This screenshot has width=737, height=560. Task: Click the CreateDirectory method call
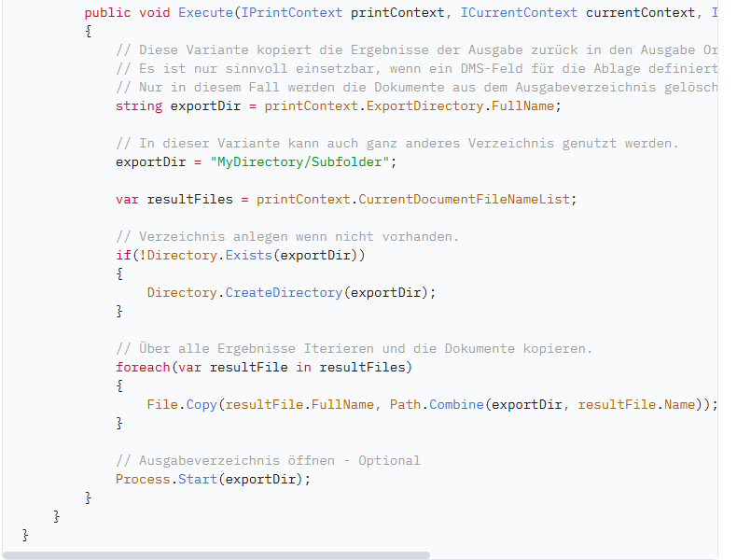pos(284,292)
